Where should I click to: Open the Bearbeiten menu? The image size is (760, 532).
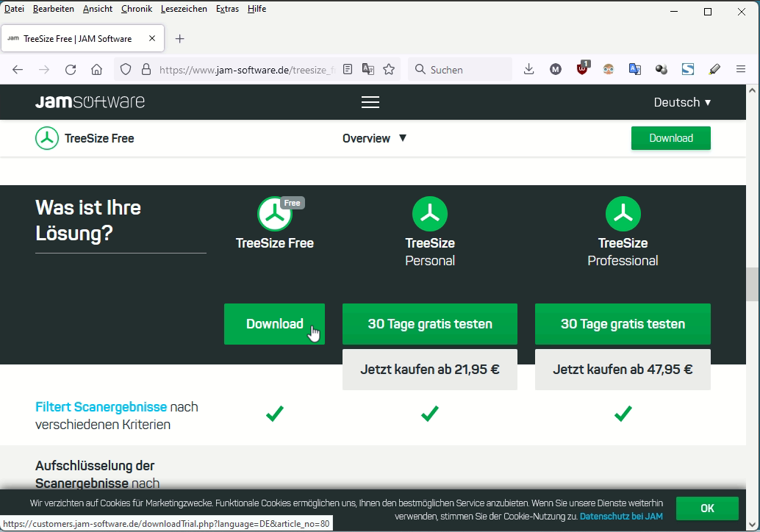click(x=54, y=9)
